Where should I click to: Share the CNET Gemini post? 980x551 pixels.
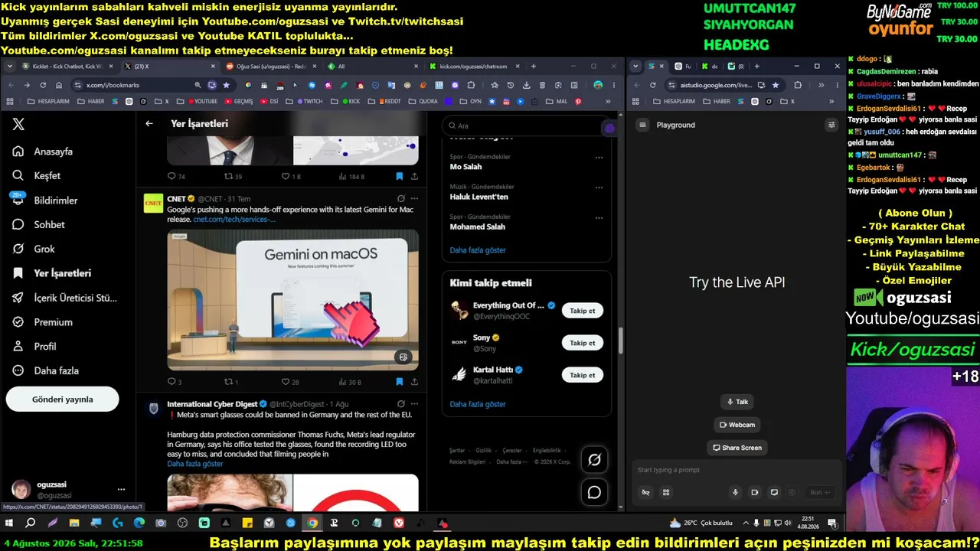(x=414, y=381)
